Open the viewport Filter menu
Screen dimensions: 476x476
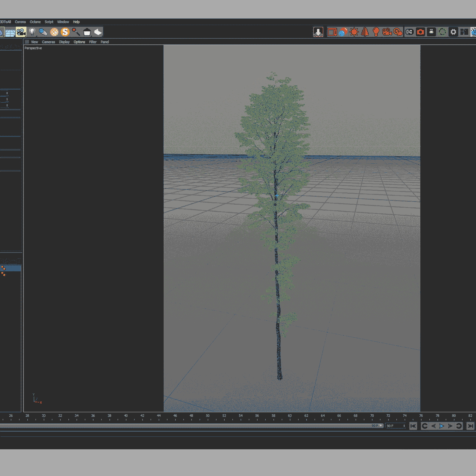[93, 42]
